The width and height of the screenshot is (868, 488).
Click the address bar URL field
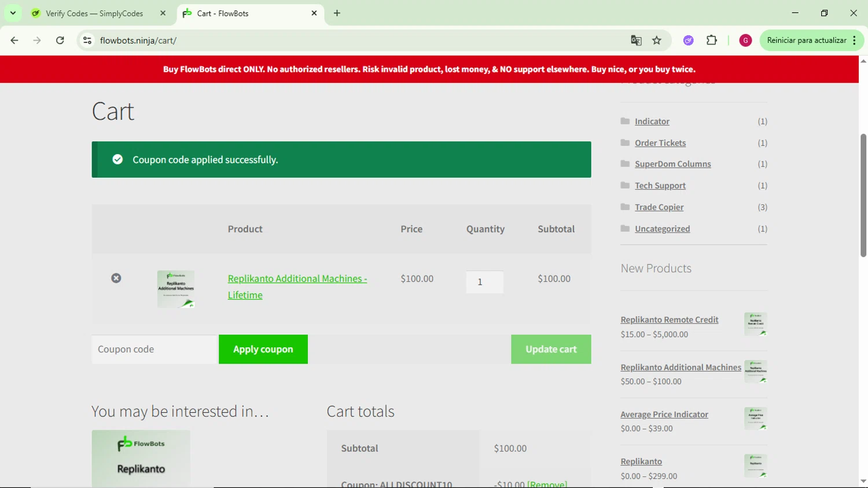pyautogui.click(x=359, y=41)
